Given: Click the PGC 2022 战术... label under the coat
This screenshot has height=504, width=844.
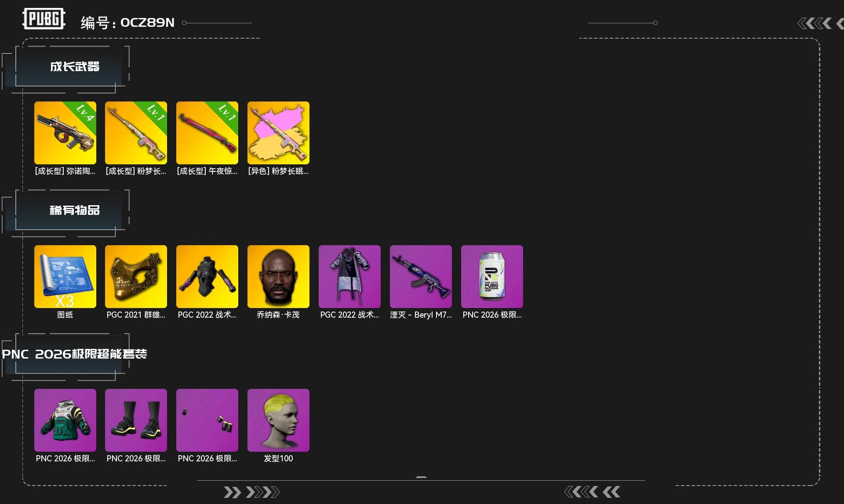Looking at the screenshot, I should coord(349,315).
